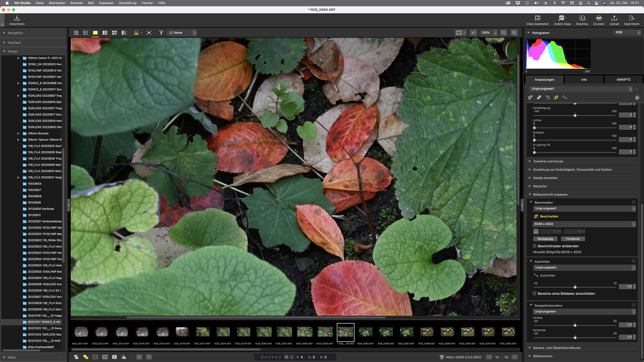Screen dimensions: 644x362
Task: Open the Darstellung menu
Action: click(128, 3)
